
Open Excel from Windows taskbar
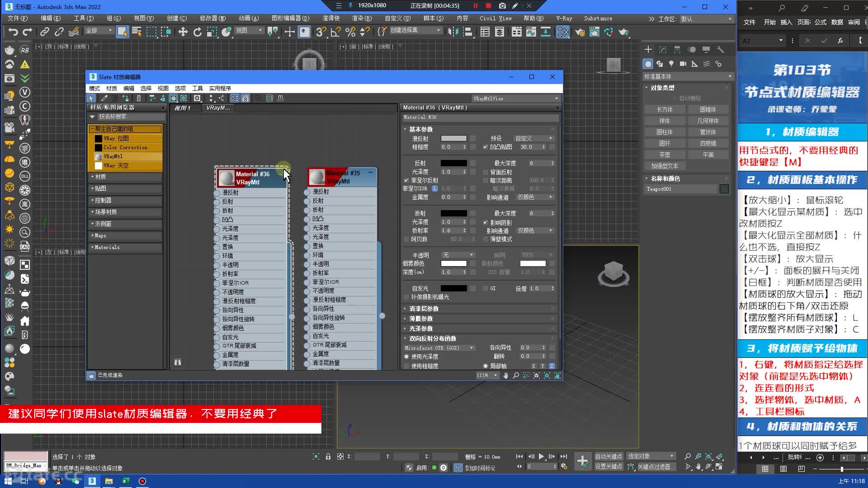125,481
